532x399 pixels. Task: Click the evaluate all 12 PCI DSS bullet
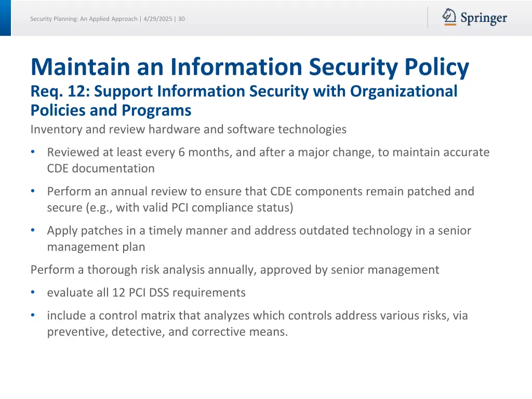point(147,292)
